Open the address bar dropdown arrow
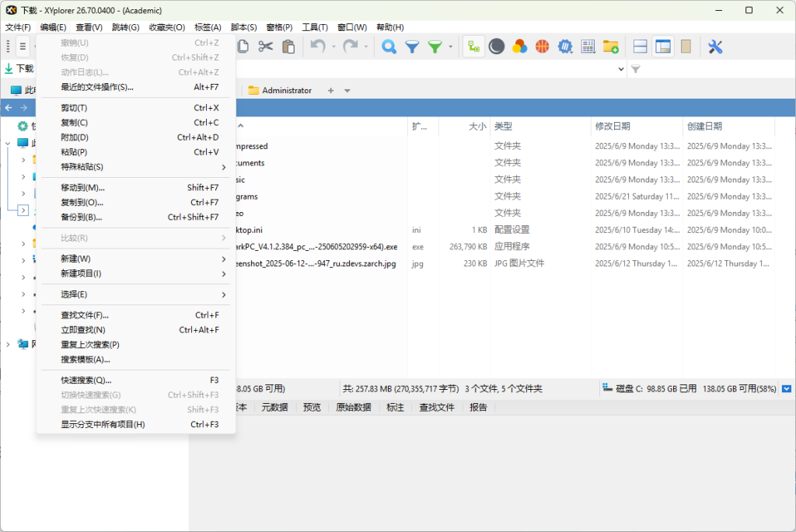This screenshot has width=796, height=532. coord(621,69)
